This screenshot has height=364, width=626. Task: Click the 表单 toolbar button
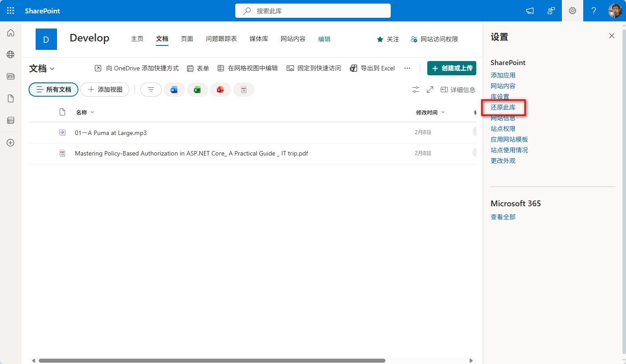198,68
